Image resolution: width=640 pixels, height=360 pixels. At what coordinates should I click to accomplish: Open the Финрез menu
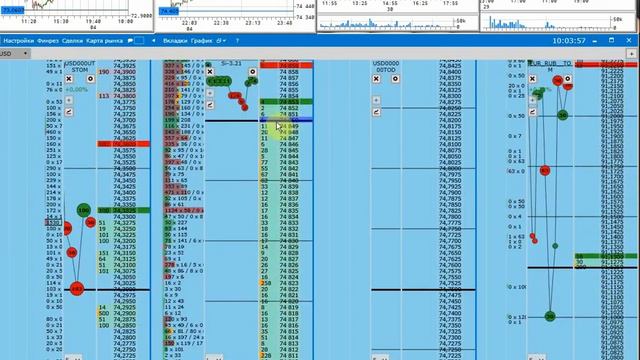pos(48,41)
